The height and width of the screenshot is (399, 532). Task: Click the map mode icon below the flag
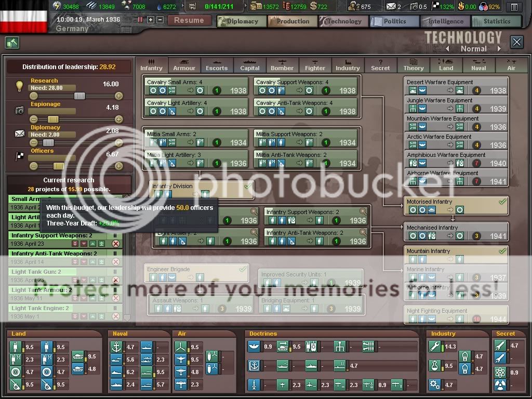[x=12, y=43]
